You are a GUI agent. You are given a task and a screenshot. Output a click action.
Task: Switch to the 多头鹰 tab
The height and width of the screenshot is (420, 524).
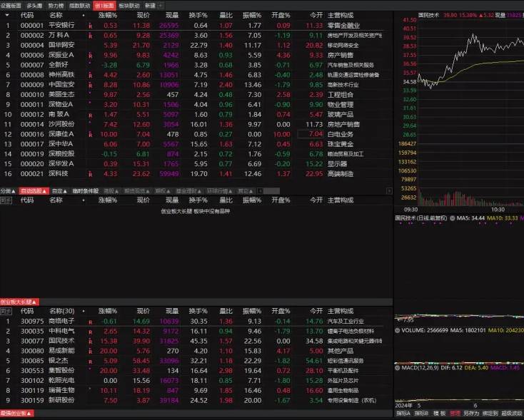[34, 5]
